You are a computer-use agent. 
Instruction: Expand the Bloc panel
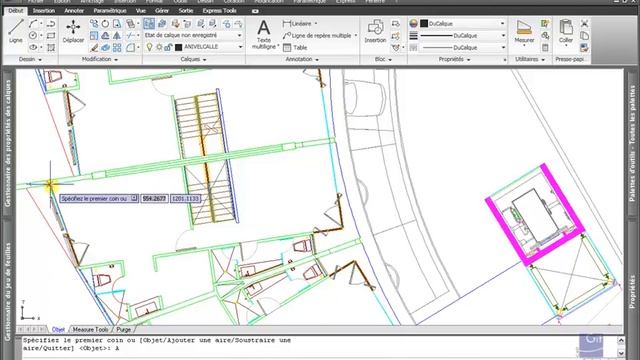coord(383,60)
